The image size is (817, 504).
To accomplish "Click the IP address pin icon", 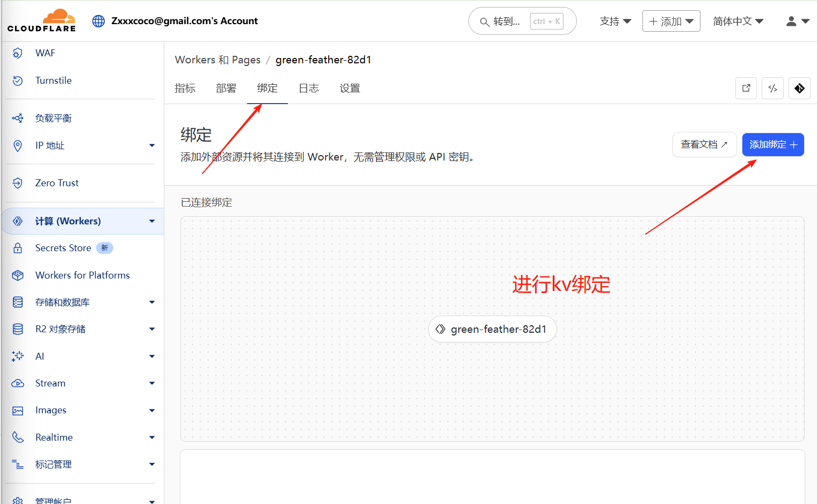I will (x=18, y=145).
